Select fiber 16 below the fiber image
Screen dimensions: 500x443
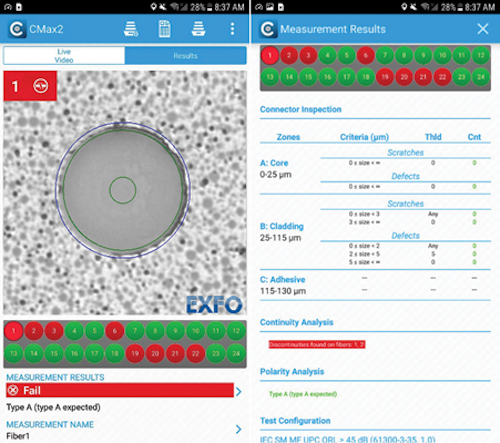coord(74,353)
